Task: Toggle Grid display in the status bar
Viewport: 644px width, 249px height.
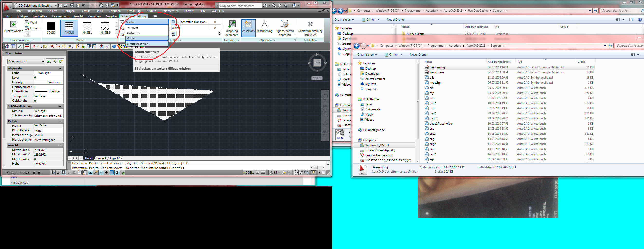Action: coord(64,173)
